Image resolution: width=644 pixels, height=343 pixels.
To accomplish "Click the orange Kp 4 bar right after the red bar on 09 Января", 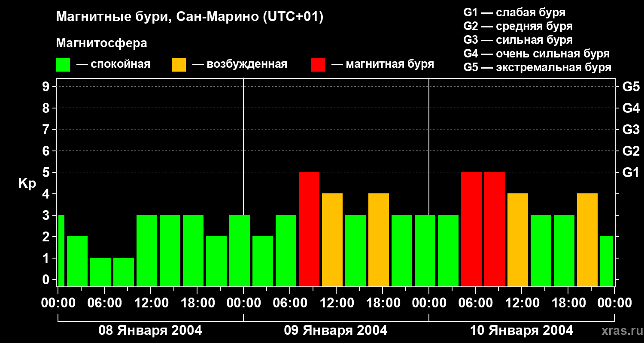I will [332, 240].
